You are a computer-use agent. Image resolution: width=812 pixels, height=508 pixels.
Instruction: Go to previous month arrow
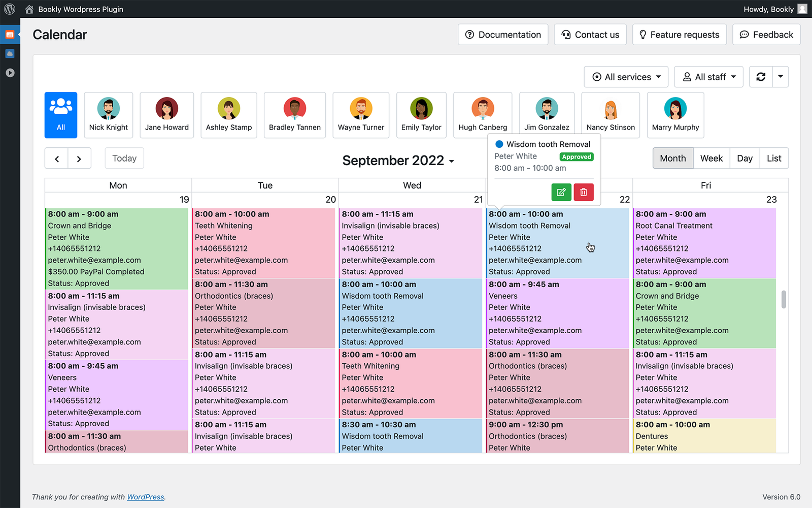tap(57, 158)
